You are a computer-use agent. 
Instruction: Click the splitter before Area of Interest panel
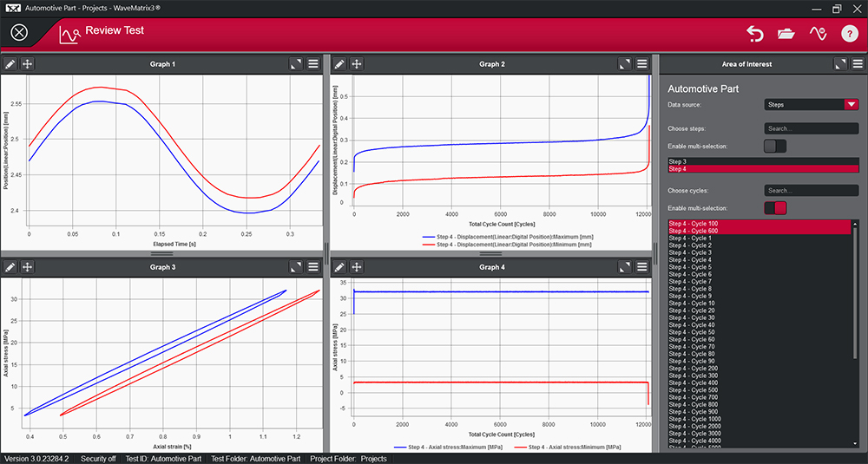(655, 253)
